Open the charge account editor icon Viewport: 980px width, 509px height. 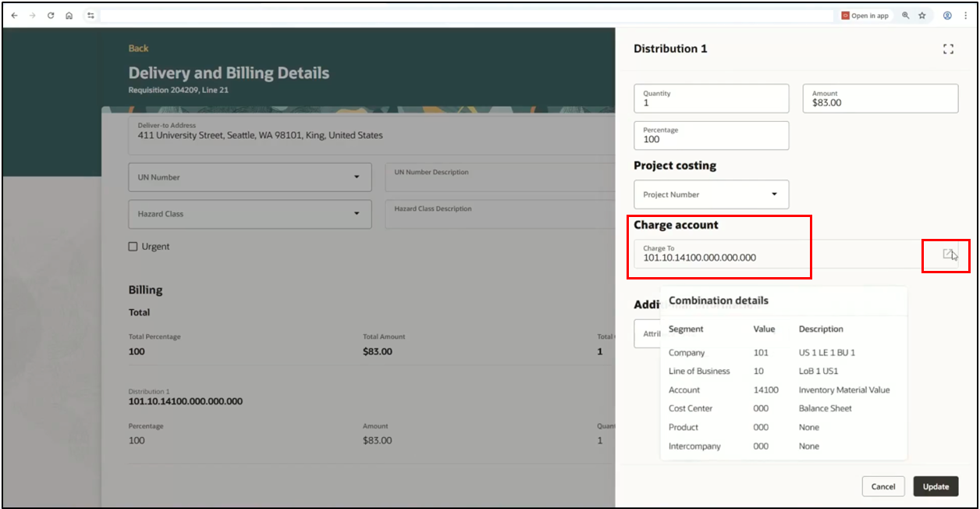(947, 254)
